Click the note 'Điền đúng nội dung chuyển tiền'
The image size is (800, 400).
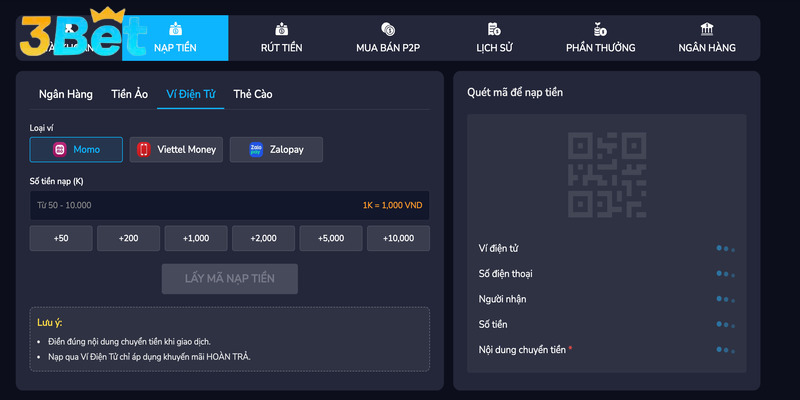pyautogui.click(x=129, y=341)
